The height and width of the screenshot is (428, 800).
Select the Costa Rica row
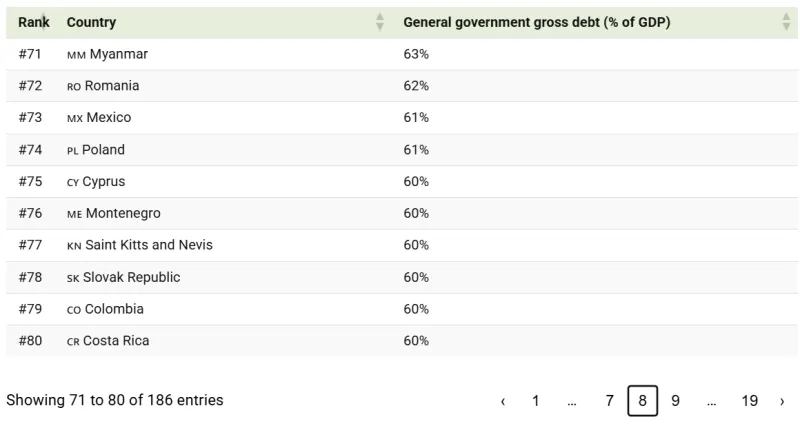(x=402, y=341)
